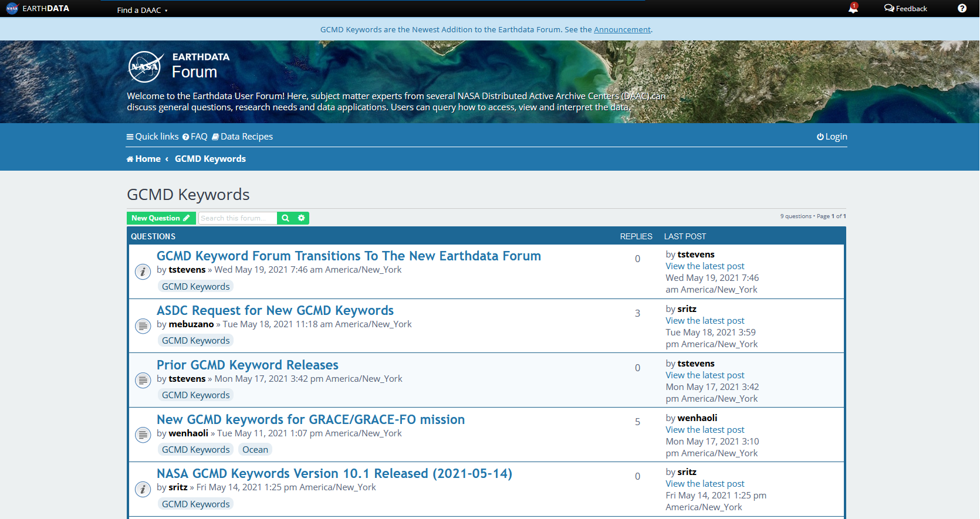Screen dimensions: 980x519
Task: Click the EARTHDATA text in top bar
Action: point(46,8)
